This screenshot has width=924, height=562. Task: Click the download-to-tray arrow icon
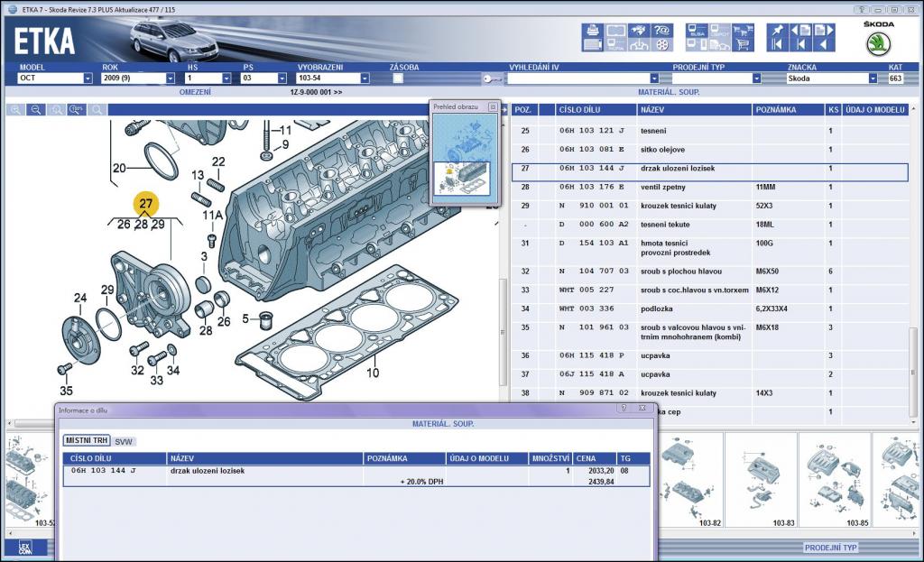639,44
